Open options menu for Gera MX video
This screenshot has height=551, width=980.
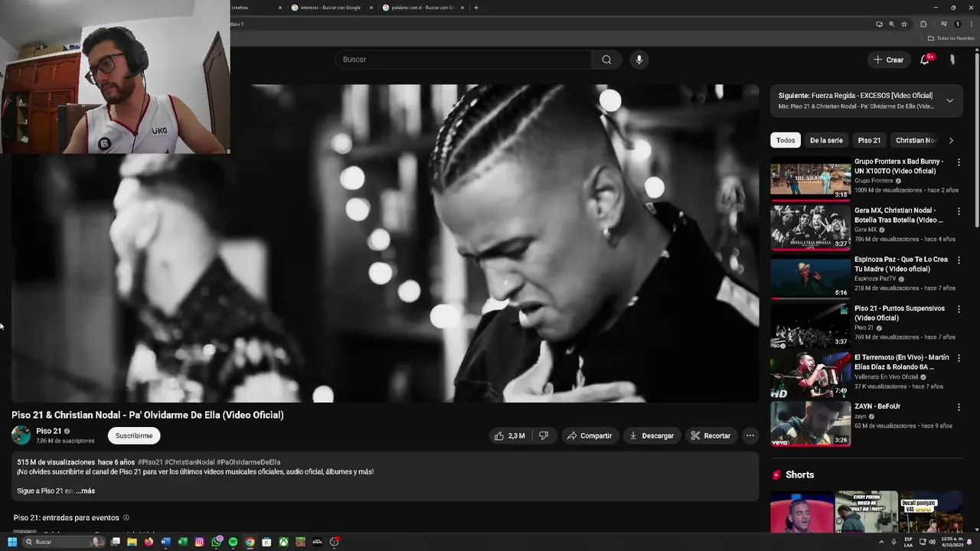959,211
